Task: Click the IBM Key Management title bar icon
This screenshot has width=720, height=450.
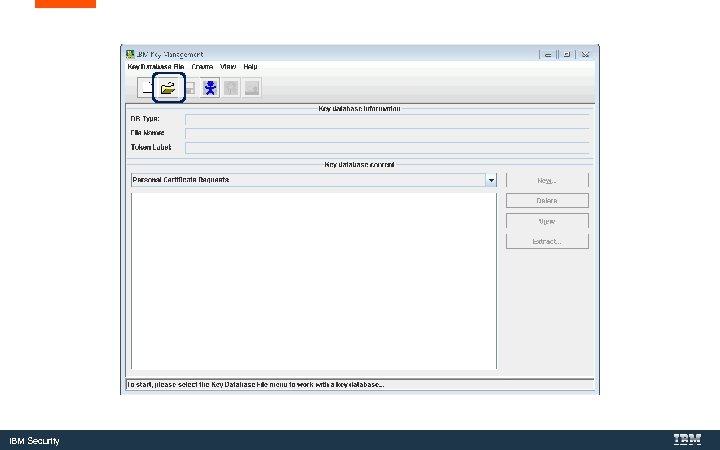Action: click(130, 54)
